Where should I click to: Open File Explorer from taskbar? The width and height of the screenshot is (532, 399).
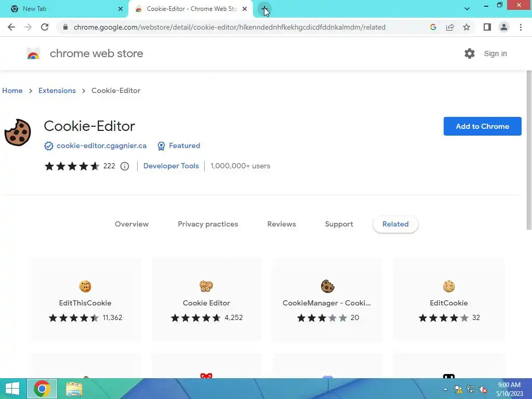coord(74,389)
